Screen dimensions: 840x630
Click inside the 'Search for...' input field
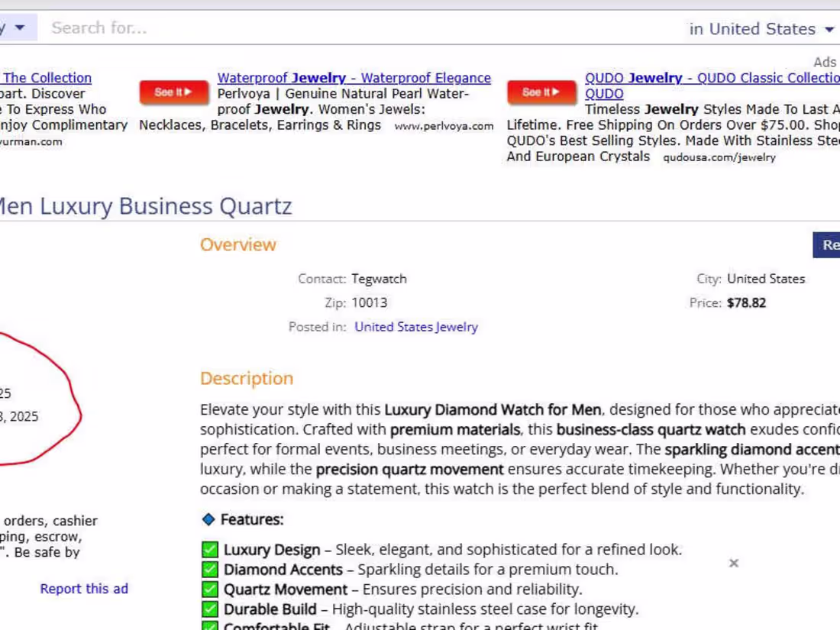coord(229,27)
